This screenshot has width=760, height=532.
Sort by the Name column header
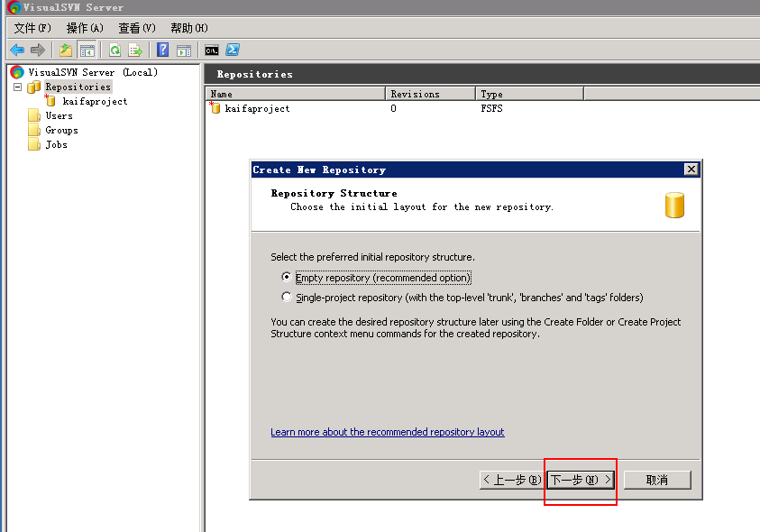tap(295, 94)
